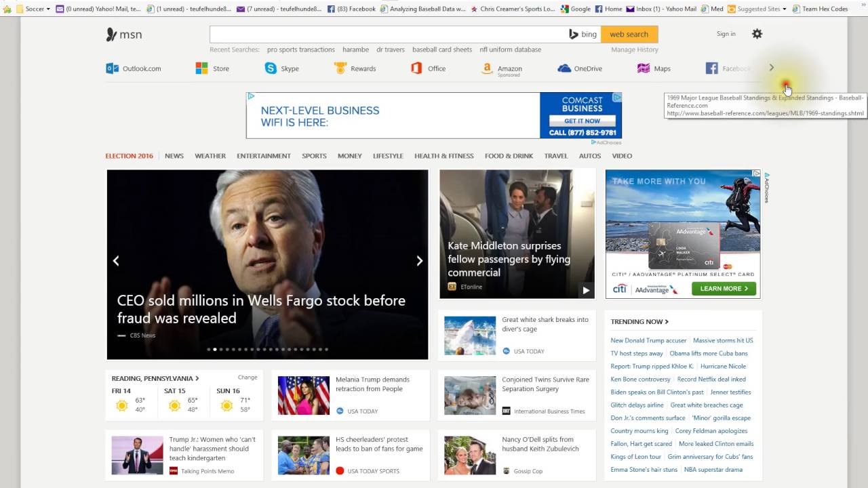Open the Facebook icon in the quick links row
Screen dimensions: 868x488
711,68
